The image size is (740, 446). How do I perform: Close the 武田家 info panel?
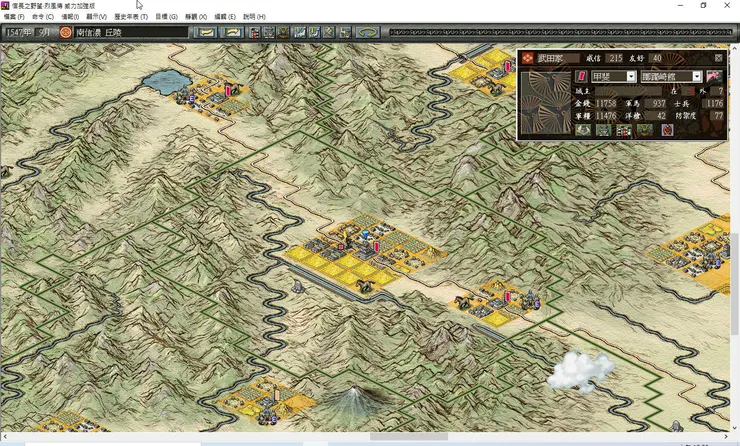click(x=718, y=58)
